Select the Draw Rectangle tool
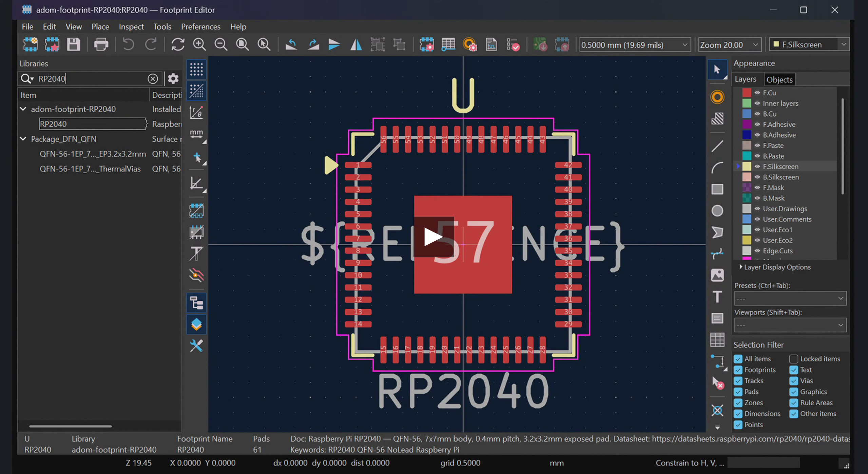 pos(717,189)
